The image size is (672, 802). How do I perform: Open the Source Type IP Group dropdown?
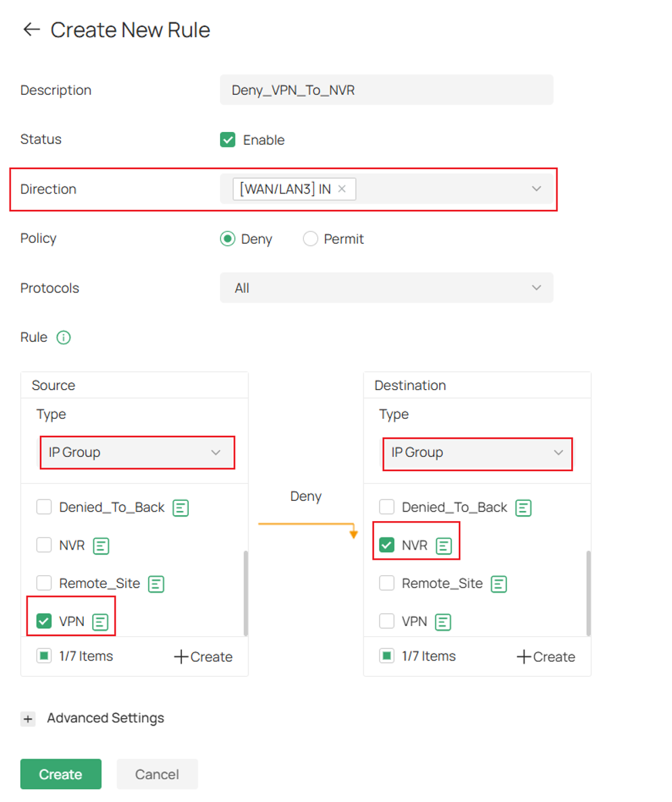[137, 453]
